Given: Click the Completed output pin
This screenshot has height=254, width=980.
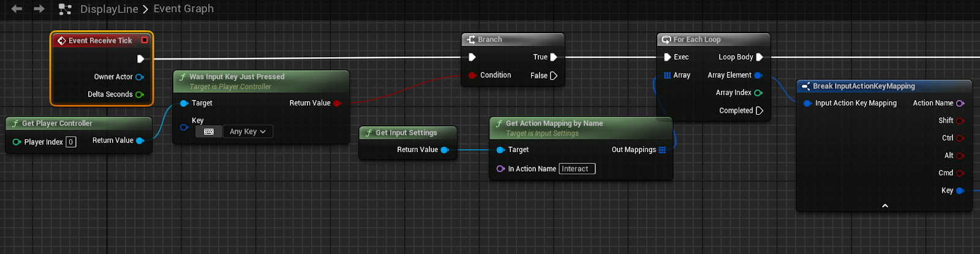Looking at the screenshot, I should [759, 111].
